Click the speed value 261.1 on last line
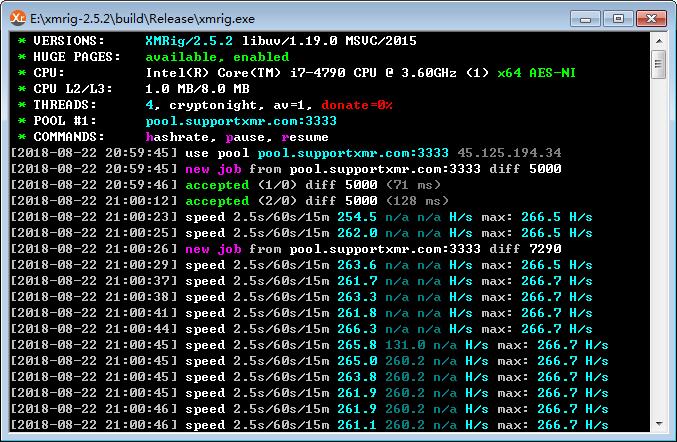Image resolution: width=677 pixels, height=442 pixels. (357, 425)
